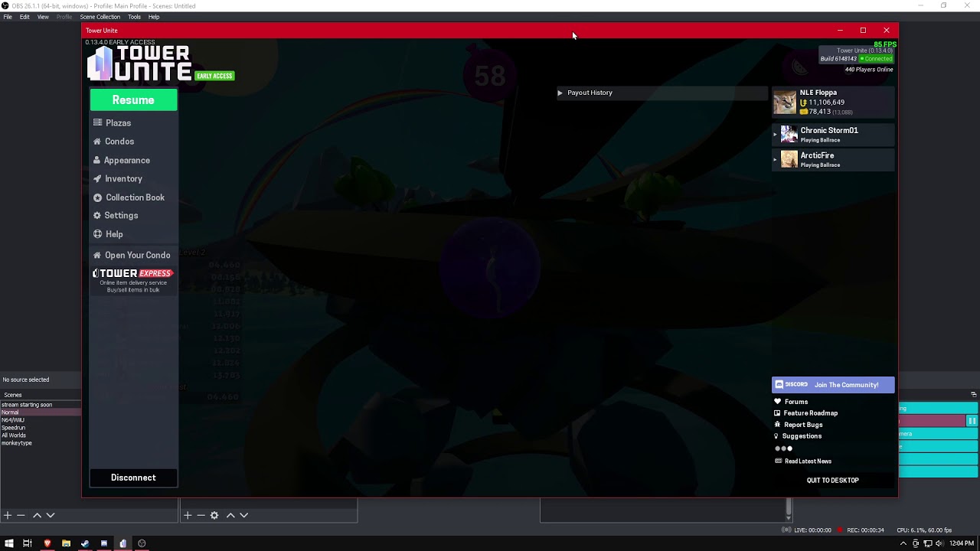Click the heart icon beside Forums
Image resolution: width=980 pixels, height=551 pixels.
pyautogui.click(x=778, y=402)
